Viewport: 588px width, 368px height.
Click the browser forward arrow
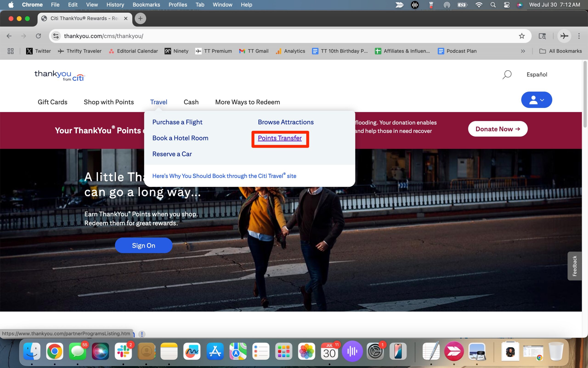(x=24, y=36)
